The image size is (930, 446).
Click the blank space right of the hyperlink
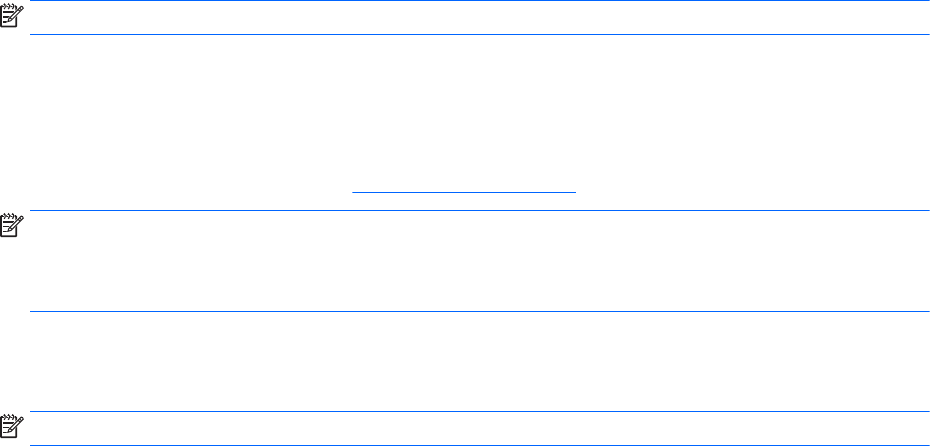750,187
